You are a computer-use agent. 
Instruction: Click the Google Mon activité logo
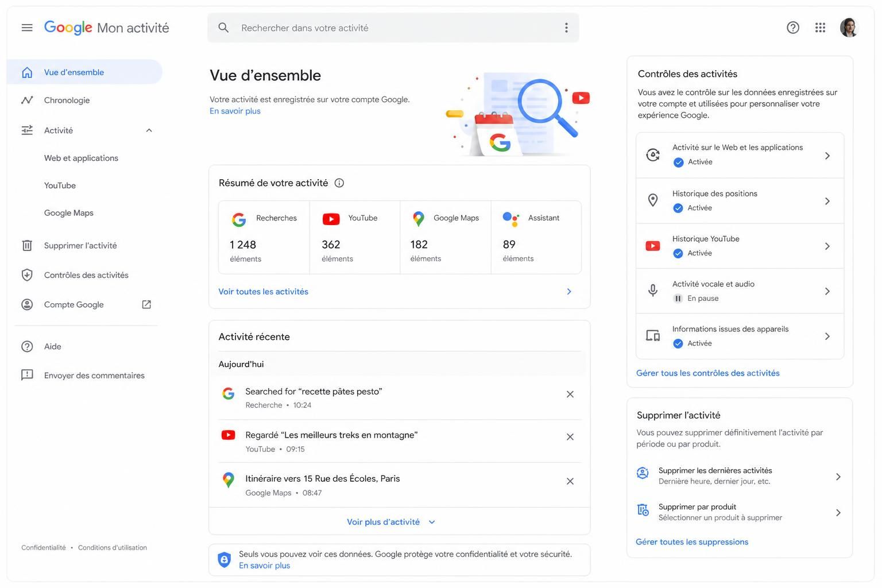(107, 28)
